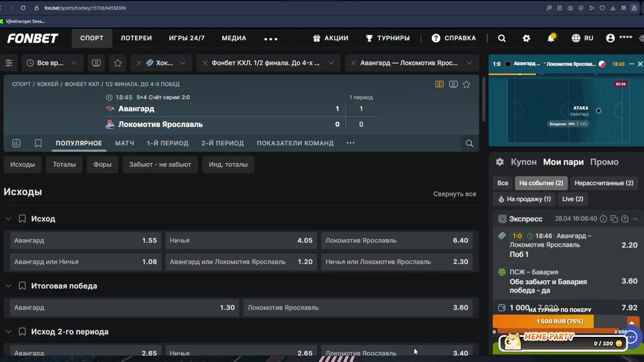Switch to the 1-й период tab
The image size is (644, 362).
[x=168, y=143]
